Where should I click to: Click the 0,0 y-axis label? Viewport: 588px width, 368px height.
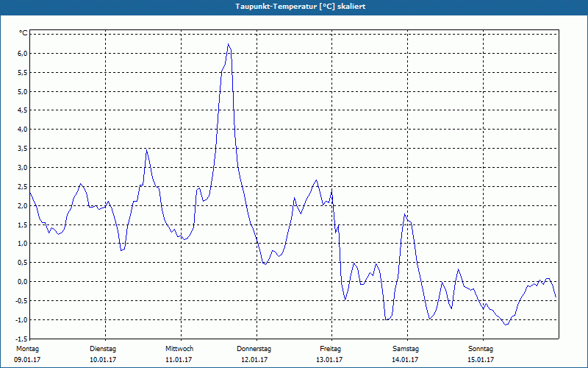pyautogui.click(x=23, y=282)
